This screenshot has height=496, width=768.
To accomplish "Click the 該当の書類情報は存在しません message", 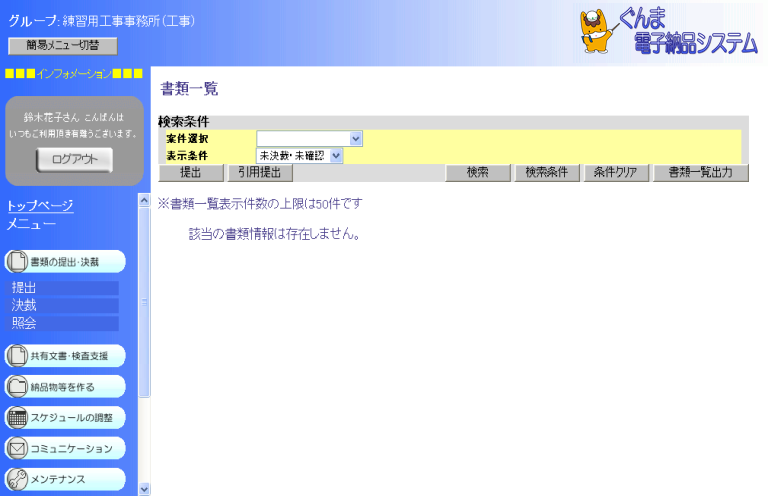I will 275,234.
